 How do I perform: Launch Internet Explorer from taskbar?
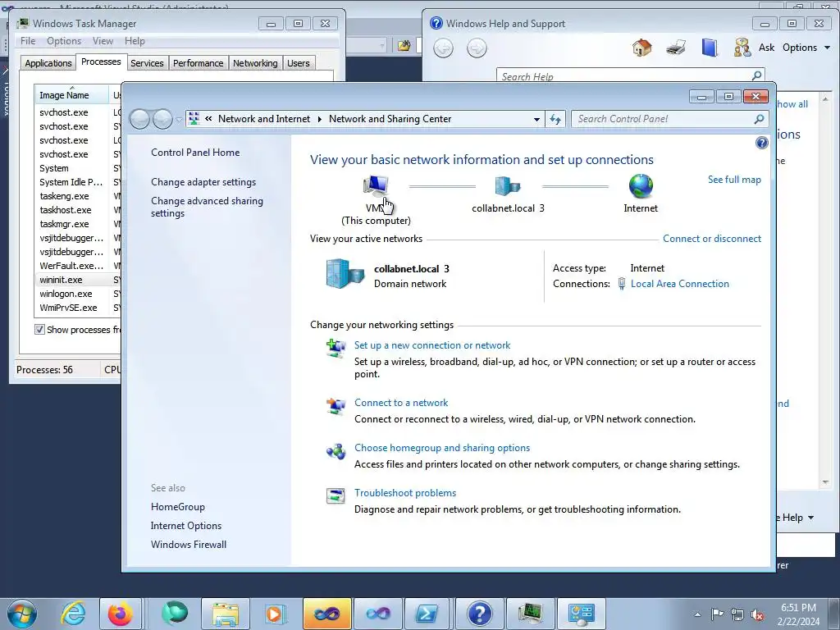[73, 614]
